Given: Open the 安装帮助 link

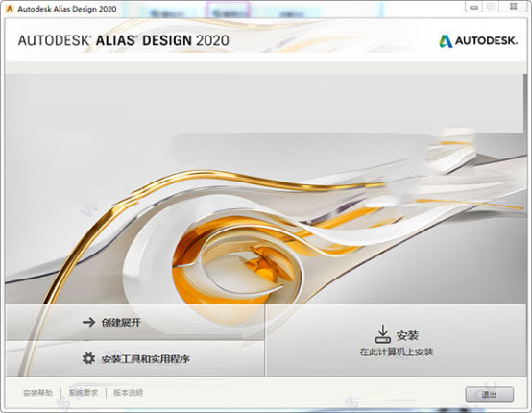Looking at the screenshot, I should point(37,393).
